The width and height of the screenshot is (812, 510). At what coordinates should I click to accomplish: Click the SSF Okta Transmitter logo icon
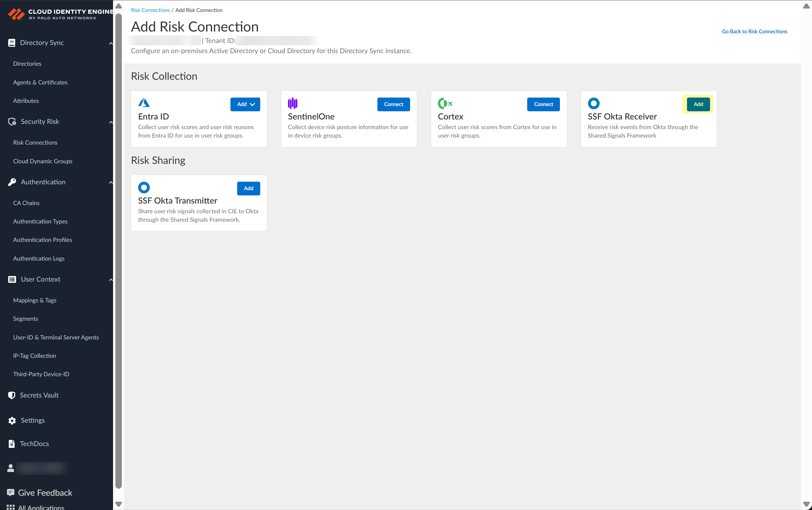point(144,188)
